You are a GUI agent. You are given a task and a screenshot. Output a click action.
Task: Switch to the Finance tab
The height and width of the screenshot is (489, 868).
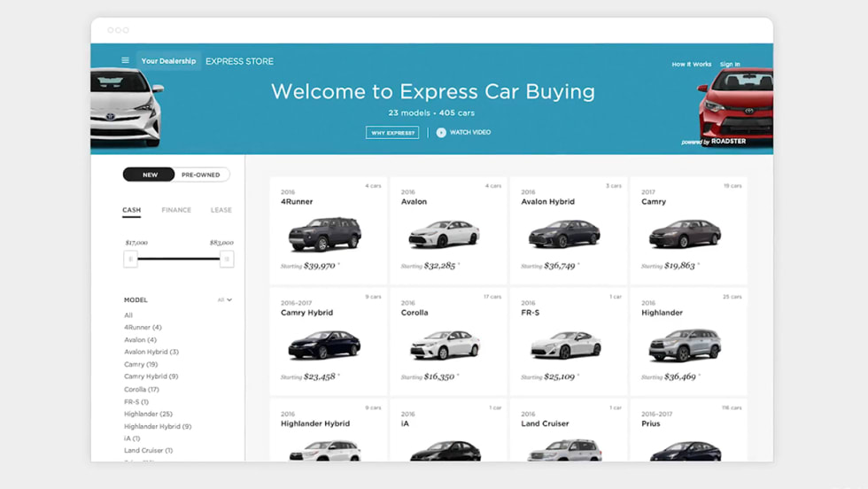tap(176, 210)
